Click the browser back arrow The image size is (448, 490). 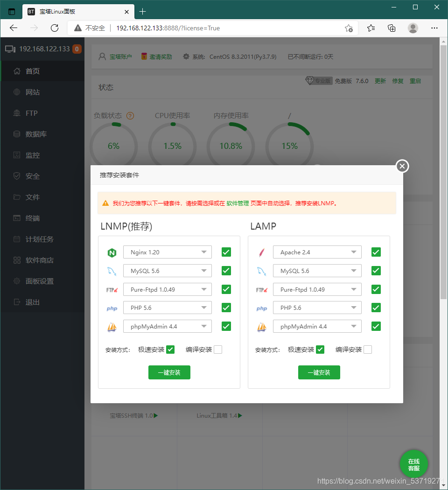point(14,28)
